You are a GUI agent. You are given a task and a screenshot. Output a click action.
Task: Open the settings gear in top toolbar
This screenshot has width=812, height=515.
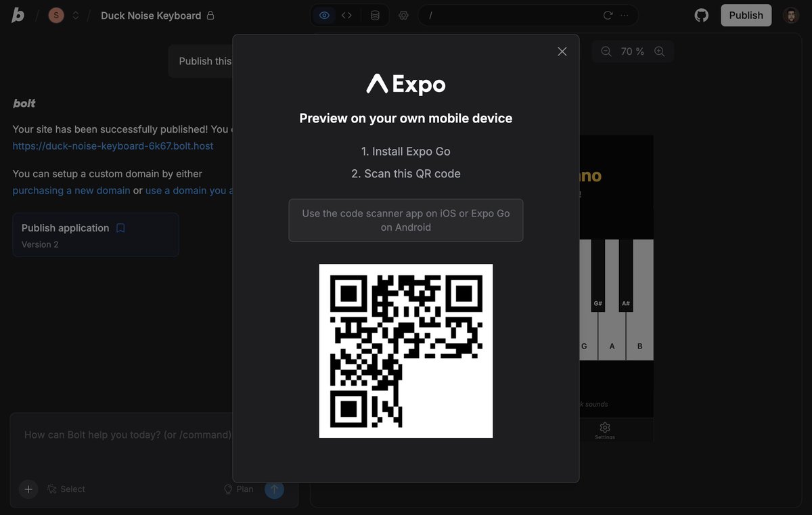pos(404,15)
